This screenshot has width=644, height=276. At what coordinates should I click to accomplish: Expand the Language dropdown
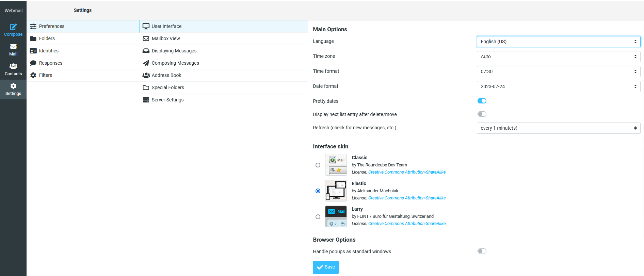(558, 42)
